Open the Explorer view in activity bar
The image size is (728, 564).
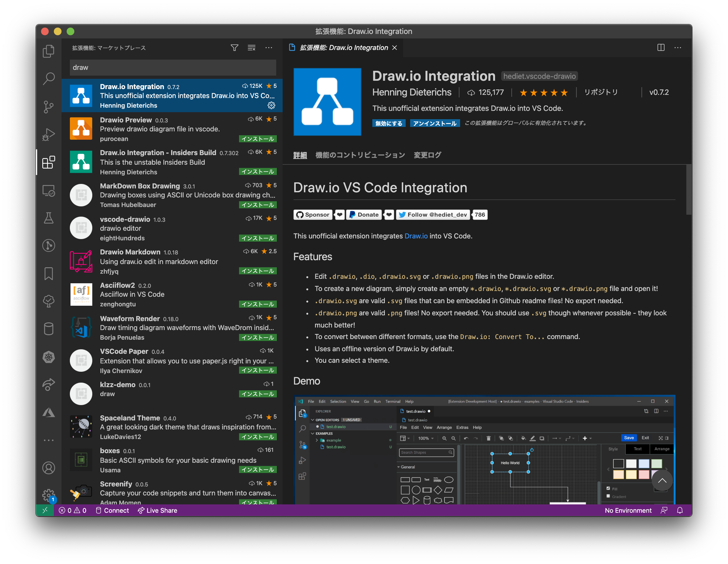pos(49,51)
